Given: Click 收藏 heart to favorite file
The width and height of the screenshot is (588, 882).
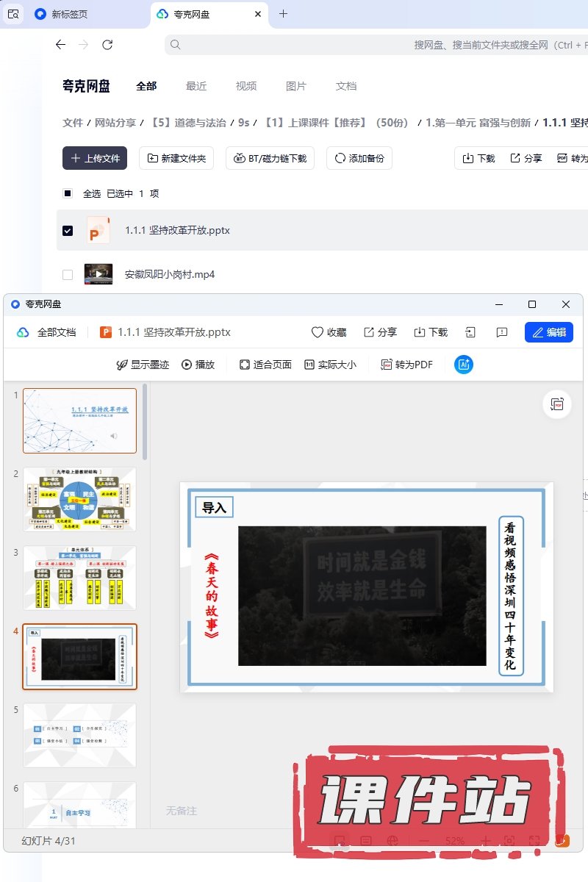Looking at the screenshot, I should point(329,332).
